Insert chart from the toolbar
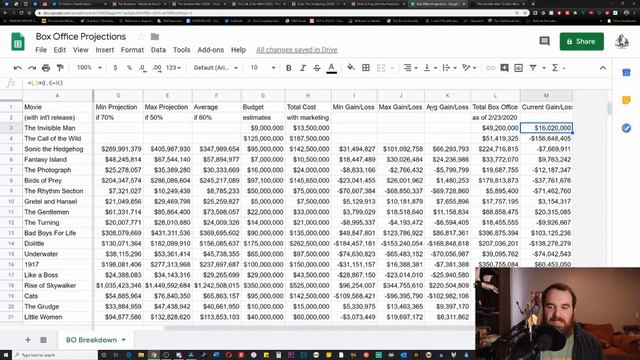Screen dimensions: 640x360 pos(518,68)
